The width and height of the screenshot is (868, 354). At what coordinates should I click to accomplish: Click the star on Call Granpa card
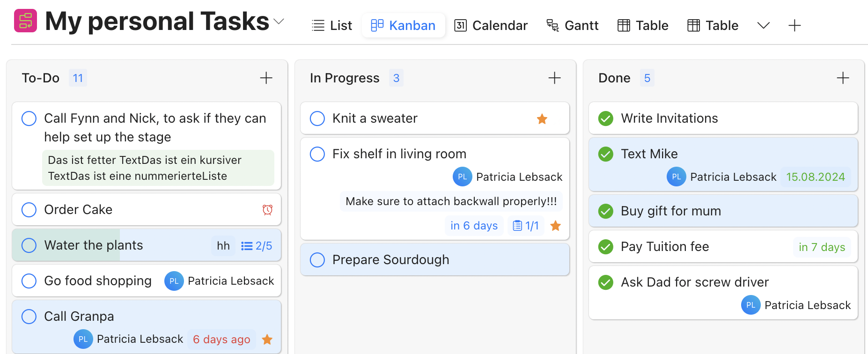267,339
